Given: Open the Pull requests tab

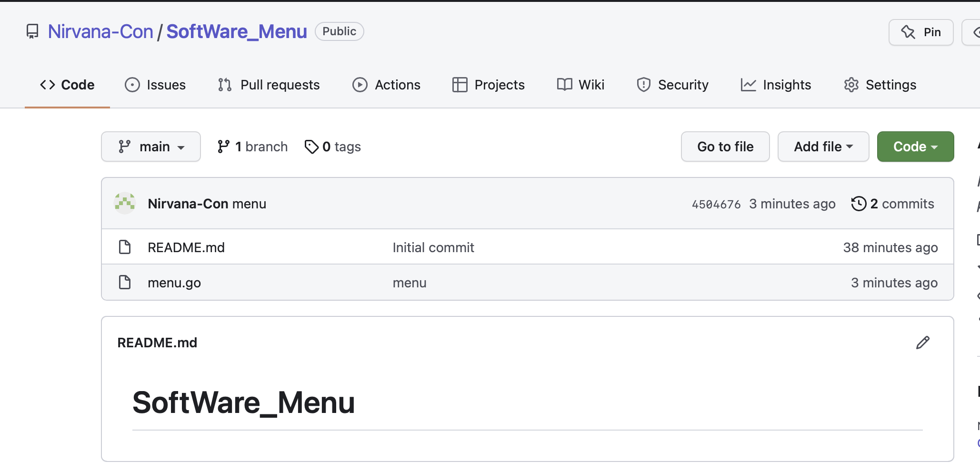Looking at the screenshot, I should tap(269, 85).
